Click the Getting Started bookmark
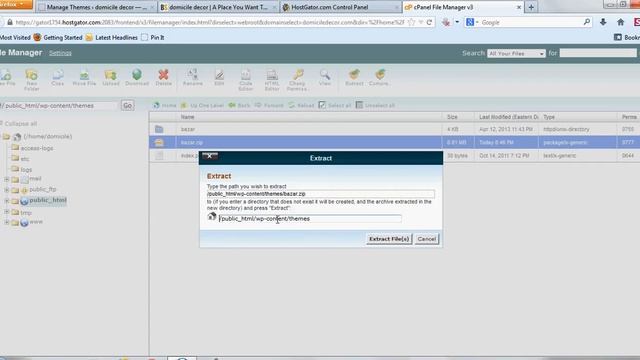 coord(58,38)
